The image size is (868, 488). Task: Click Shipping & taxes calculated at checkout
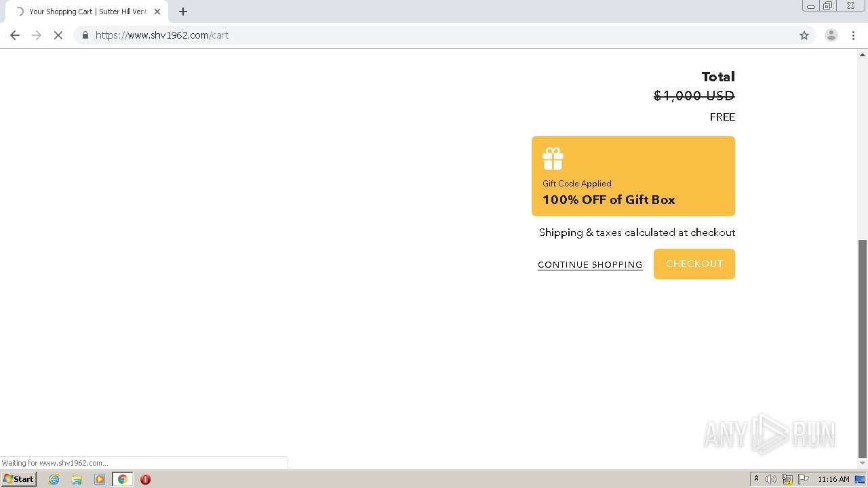click(637, 232)
